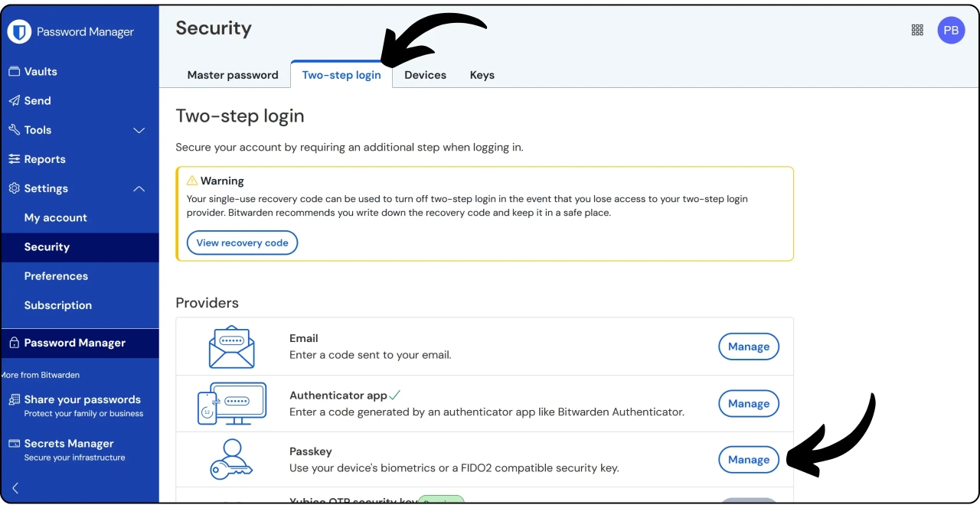Image resolution: width=980 pixels, height=508 pixels.
Task: Select the Two-step login tab
Action: coord(341,75)
